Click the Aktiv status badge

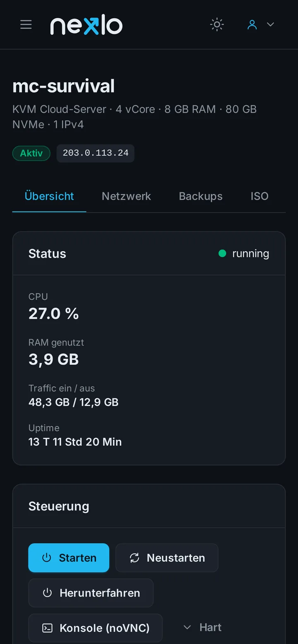pyautogui.click(x=31, y=153)
